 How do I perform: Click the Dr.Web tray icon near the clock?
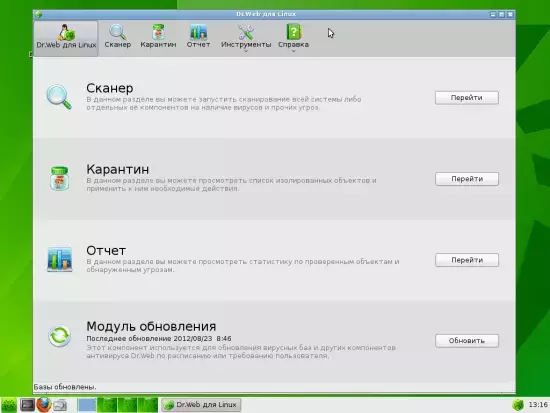518,405
